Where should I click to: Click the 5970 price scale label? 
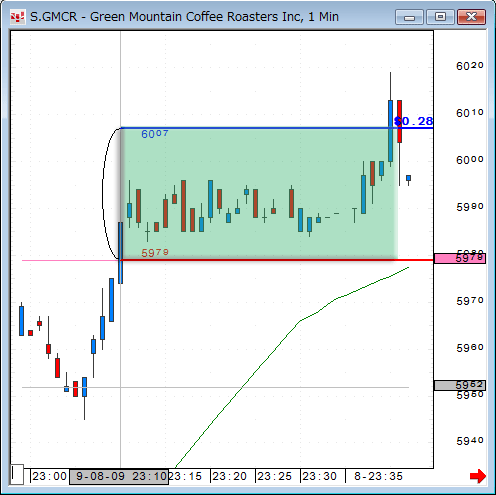click(470, 301)
